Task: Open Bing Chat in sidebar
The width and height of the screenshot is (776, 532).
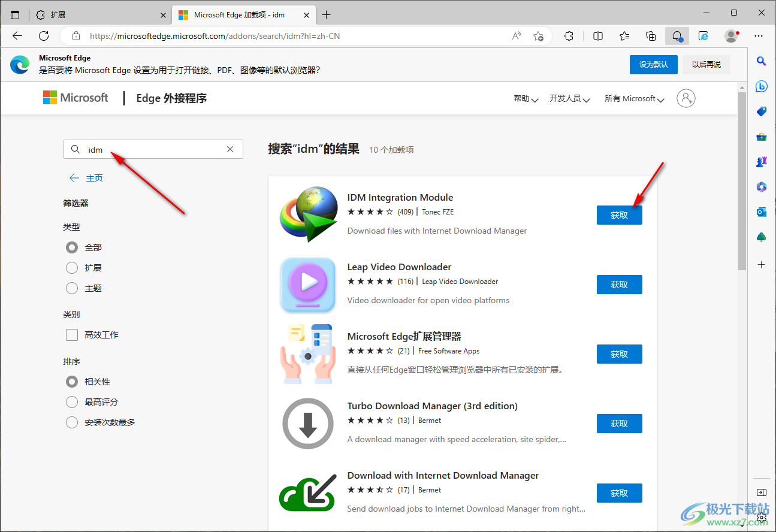Action: coord(762,86)
